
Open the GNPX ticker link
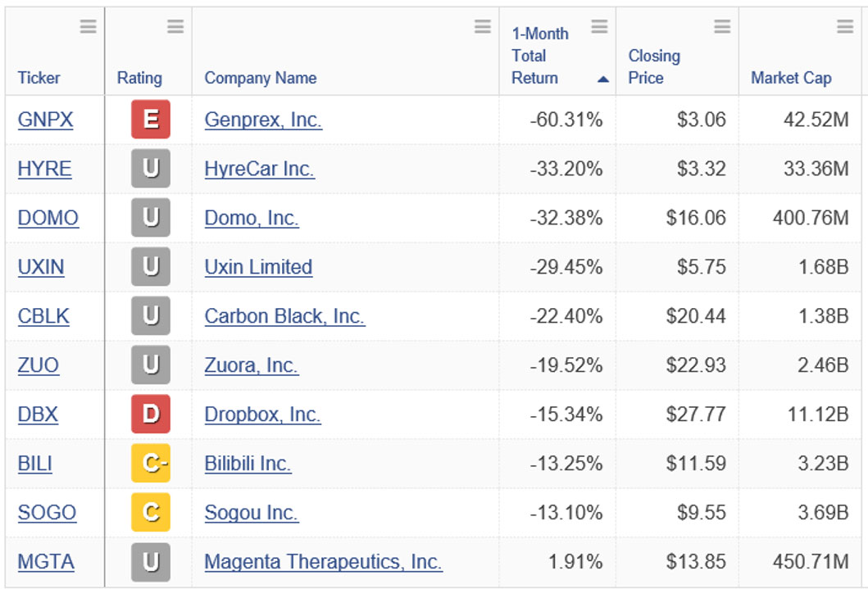point(45,120)
